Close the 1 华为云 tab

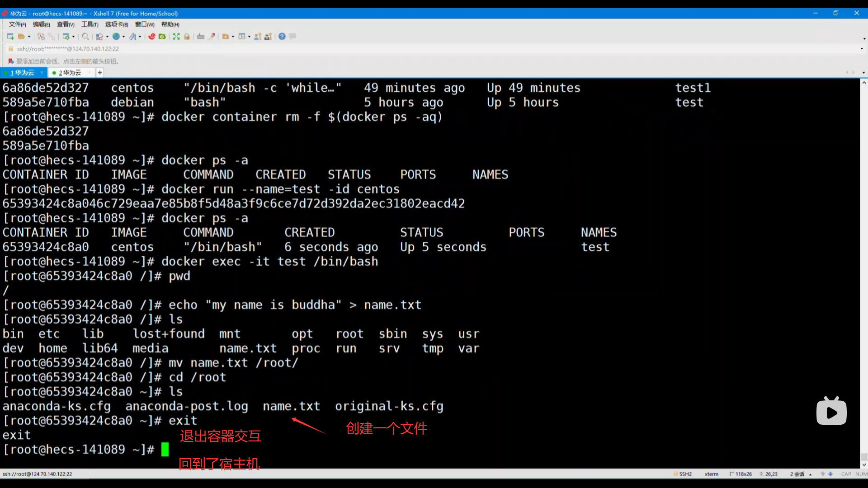42,72
